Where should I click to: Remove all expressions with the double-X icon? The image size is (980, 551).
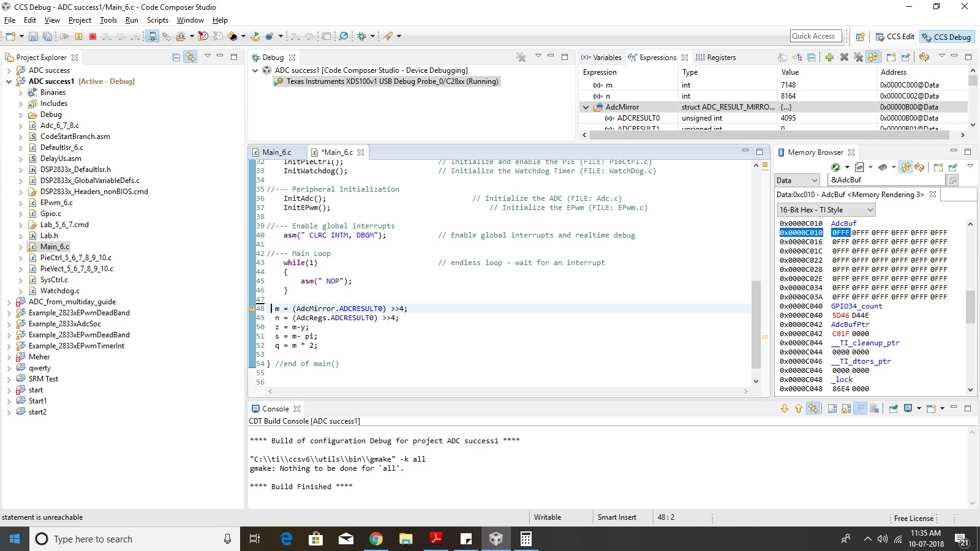pyautogui.click(x=858, y=57)
